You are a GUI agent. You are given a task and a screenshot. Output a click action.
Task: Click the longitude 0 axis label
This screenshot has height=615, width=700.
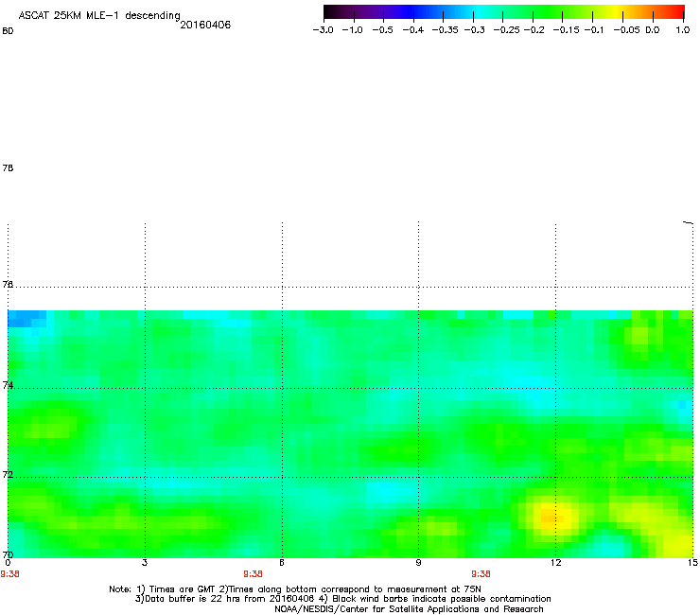pos(8,563)
